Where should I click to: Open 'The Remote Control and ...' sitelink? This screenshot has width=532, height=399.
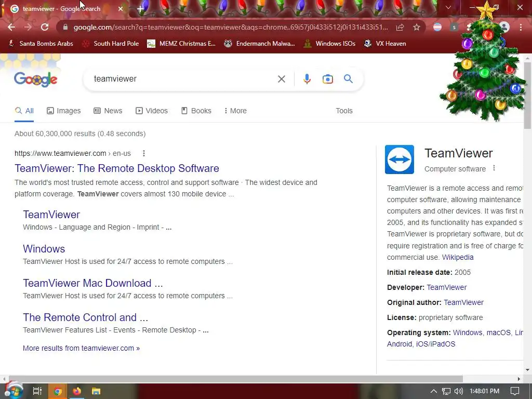86,317
